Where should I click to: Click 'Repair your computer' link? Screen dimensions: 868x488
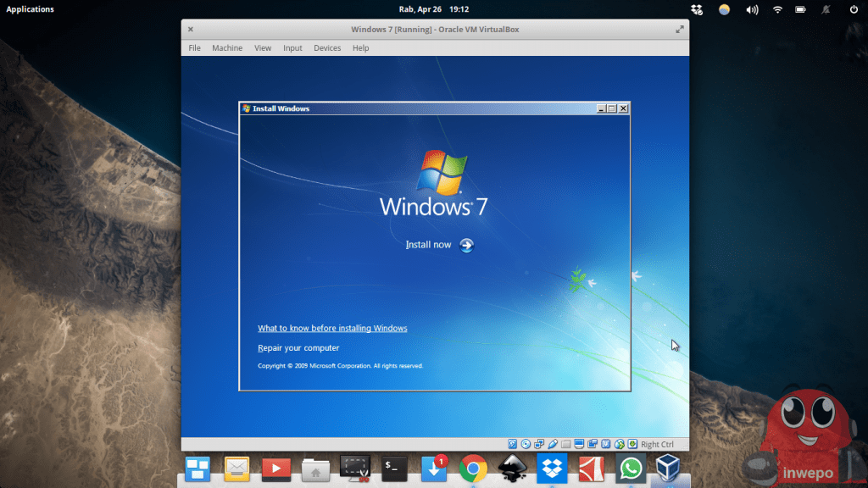coord(298,348)
